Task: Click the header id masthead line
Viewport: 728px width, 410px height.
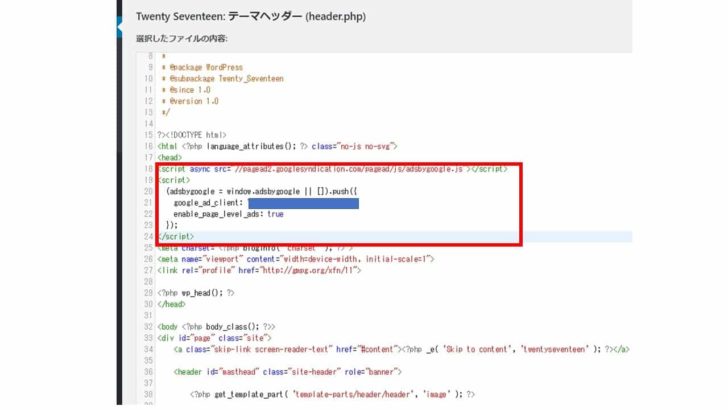Action: pos(281,372)
